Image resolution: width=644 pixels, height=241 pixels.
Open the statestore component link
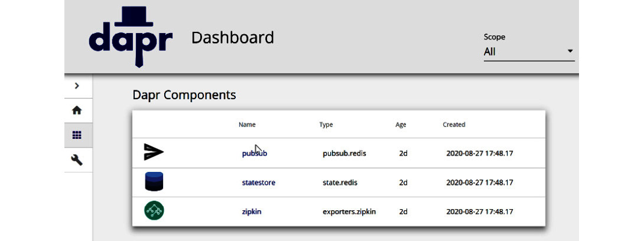point(259,183)
